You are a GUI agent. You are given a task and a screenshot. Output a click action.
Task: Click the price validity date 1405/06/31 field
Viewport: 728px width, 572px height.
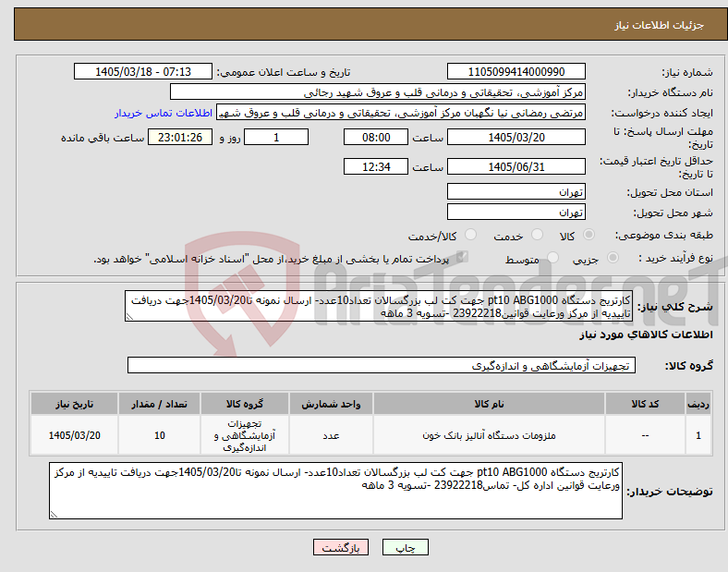click(x=516, y=166)
